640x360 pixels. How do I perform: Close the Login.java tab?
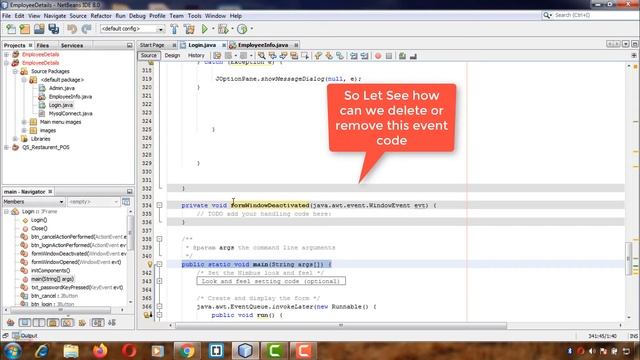pos(224,45)
